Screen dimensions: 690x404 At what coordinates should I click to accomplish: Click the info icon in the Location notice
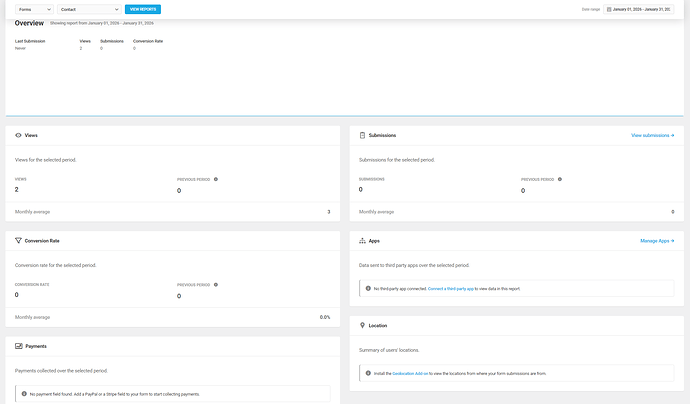[368, 373]
